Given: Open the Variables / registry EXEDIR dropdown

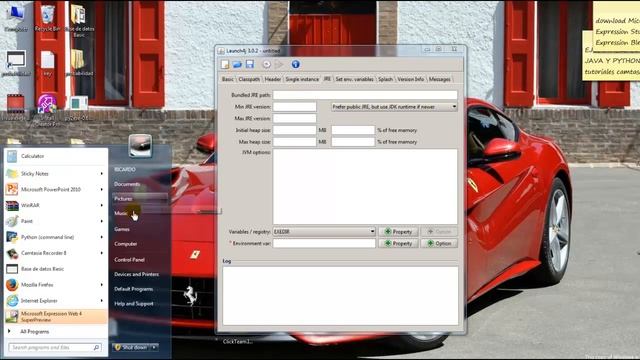Looking at the screenshot, I should pos(324,231).
